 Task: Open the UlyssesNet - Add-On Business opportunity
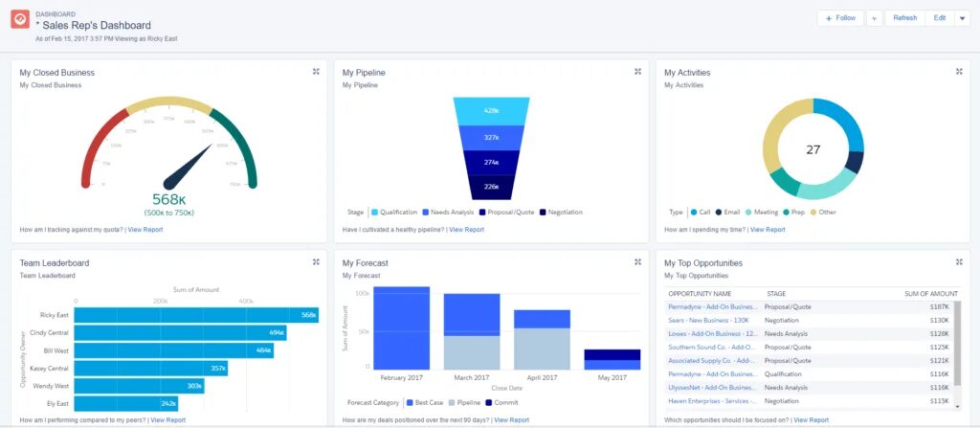pos(712,388)
